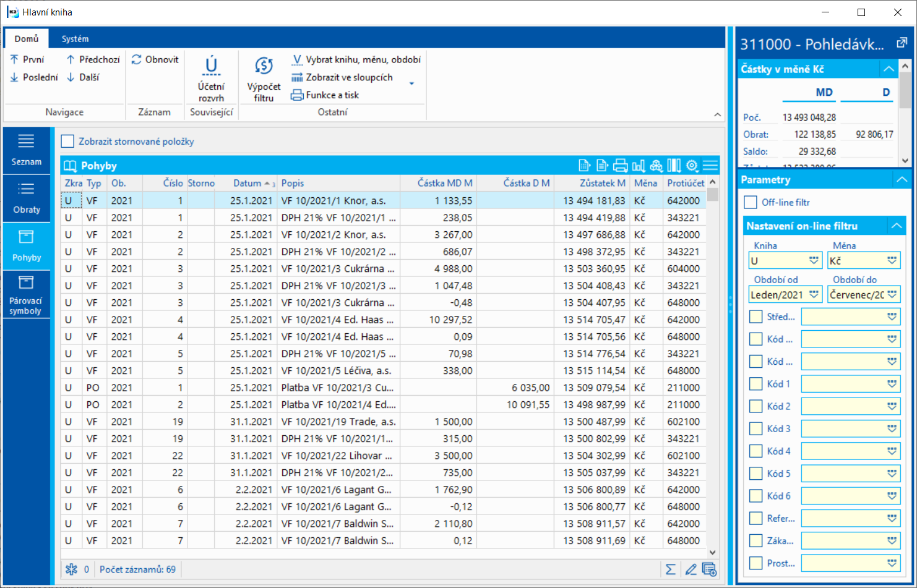Open hamburger menu in Pohyby header

pos(710,166)
